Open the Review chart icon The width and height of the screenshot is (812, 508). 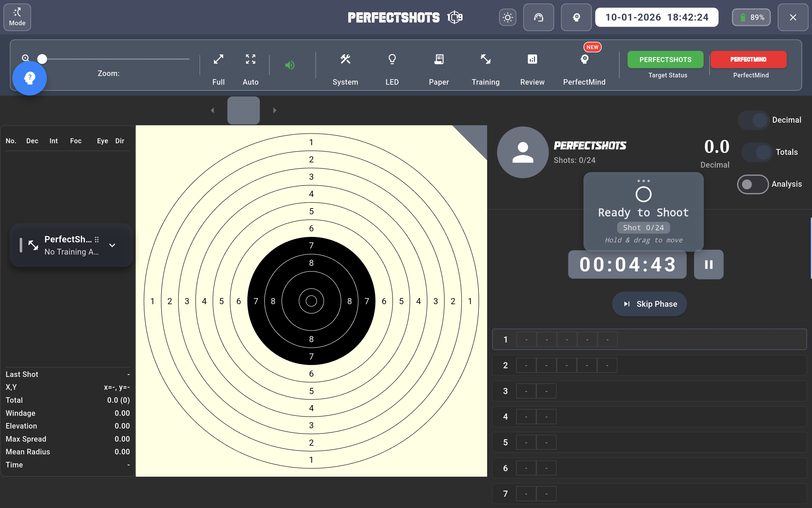point(532,59)
